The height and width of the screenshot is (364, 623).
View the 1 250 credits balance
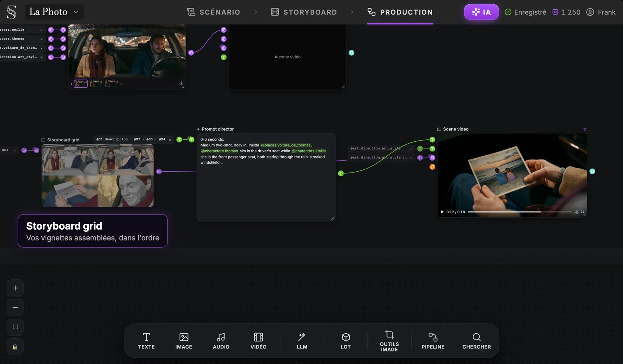pos(566,12)
